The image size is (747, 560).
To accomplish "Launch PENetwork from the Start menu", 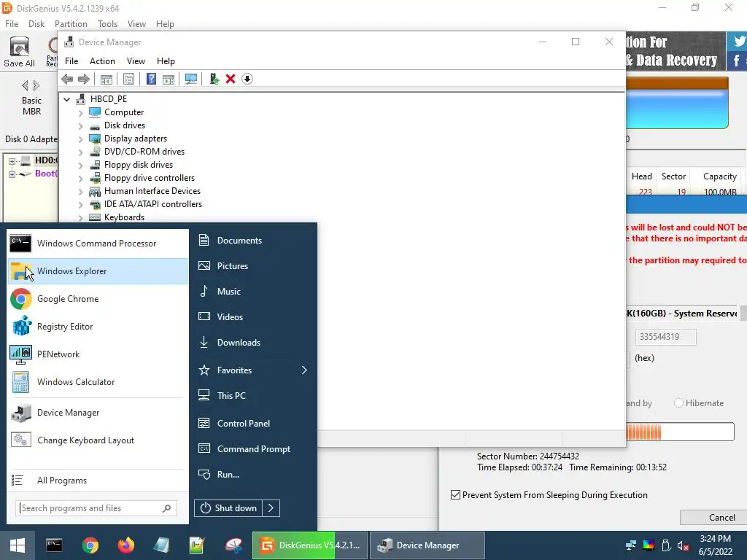I will pos(98,354).
